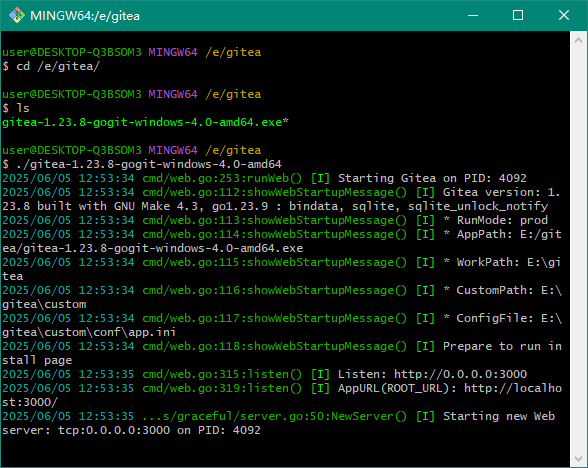The image size is (588, 468).
Task: Click the gitea\custom\conf\app.ini config path
Action: [89, 332]
